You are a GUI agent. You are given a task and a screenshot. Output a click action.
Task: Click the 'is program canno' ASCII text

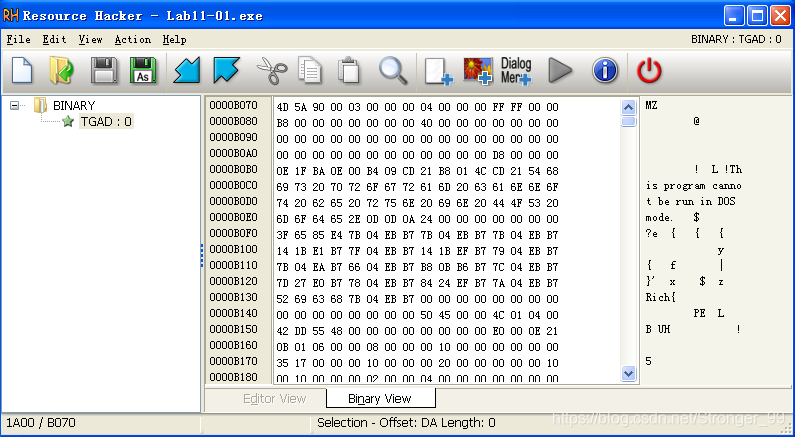click(x=694, y=186)
